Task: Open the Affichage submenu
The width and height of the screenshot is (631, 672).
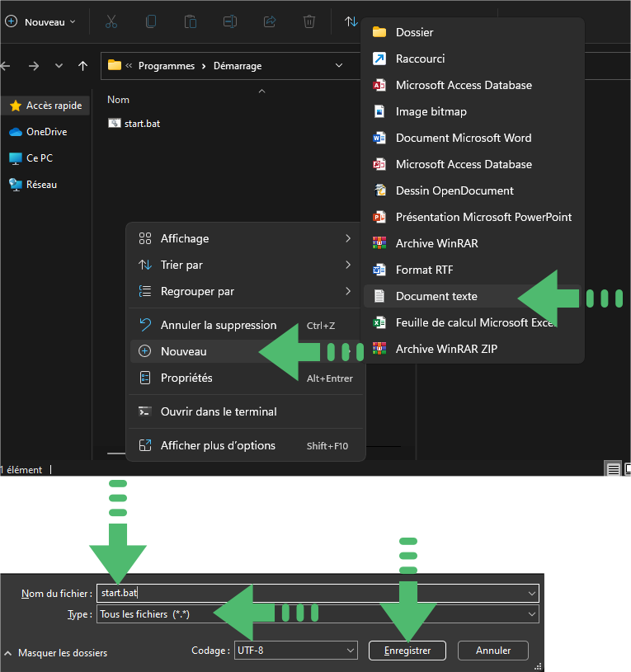Action: coord(245,239)
